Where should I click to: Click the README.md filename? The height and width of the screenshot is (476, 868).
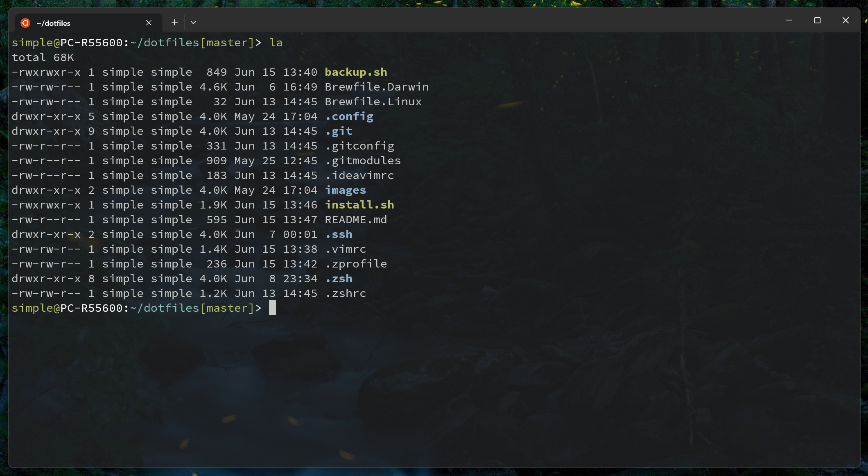tap(355, 220)
